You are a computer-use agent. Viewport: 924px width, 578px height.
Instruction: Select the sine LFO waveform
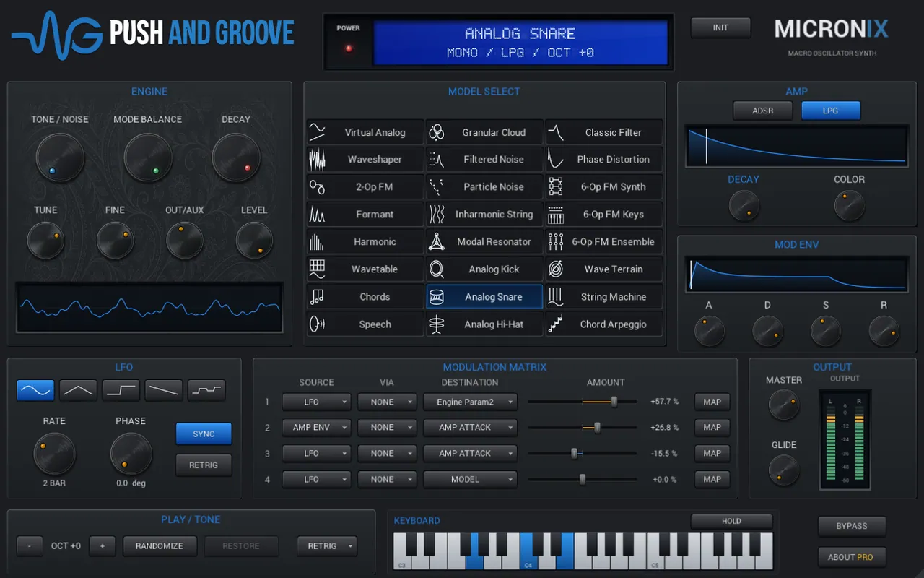(x=35, y=390)
